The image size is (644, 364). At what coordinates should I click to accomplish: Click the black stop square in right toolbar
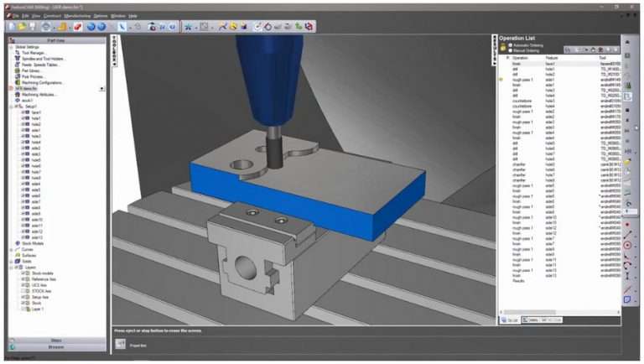627,110
